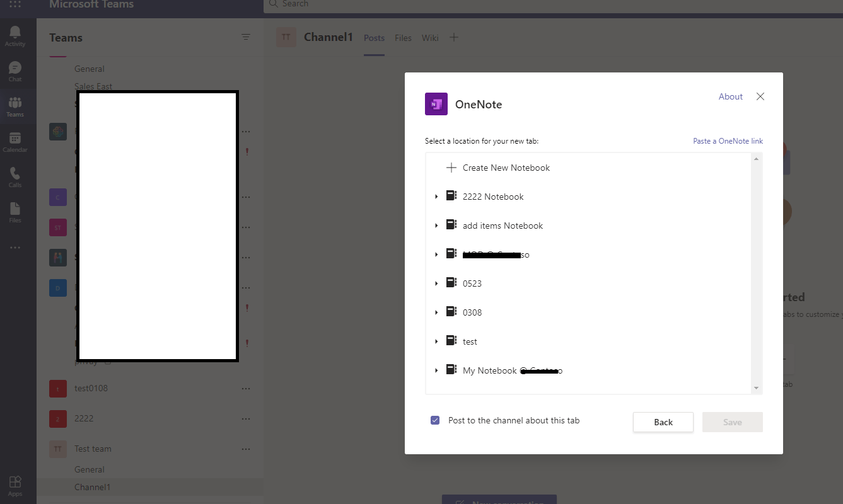This screenshot has height=504, width=843.
Task: Click the add items Notebook book icon
Action: click(451, 225)
